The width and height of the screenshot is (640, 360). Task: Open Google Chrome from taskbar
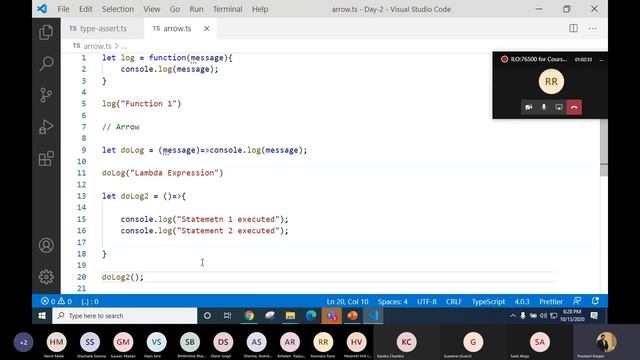coord(249,316)
